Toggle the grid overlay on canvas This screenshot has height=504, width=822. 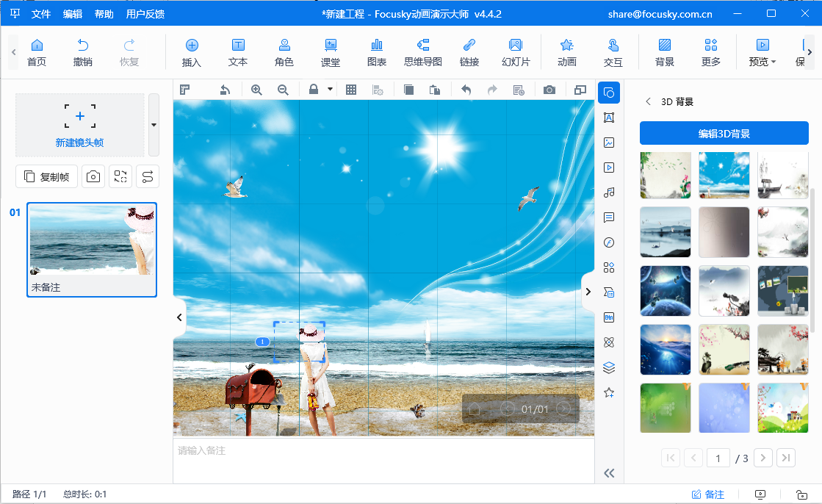click(x=351, y=89)
